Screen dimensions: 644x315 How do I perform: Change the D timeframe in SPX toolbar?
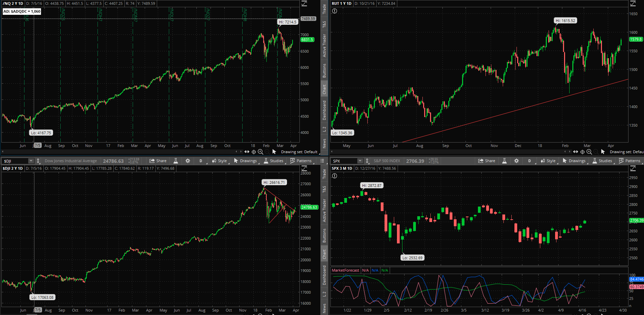pyautogui.click(x=530, y=161)
